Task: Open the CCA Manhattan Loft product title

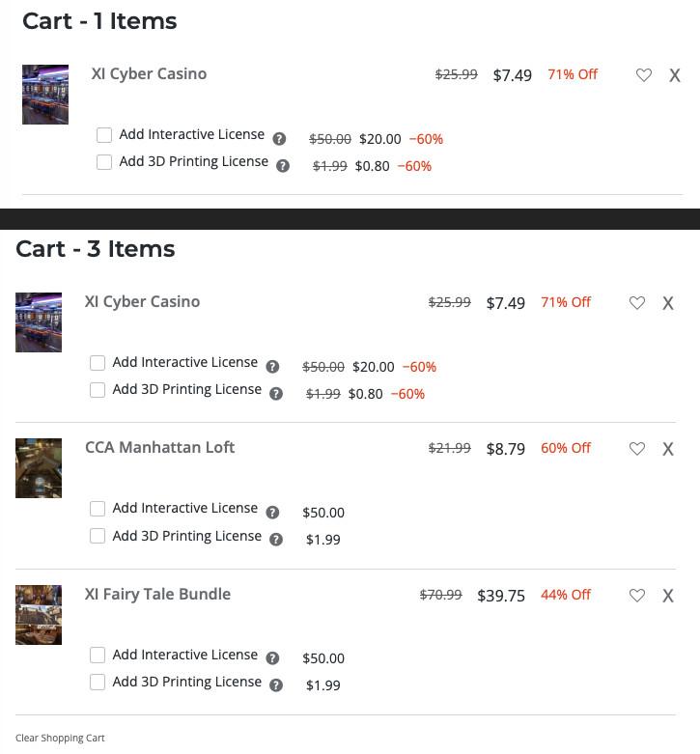Action: click(159, 448)
